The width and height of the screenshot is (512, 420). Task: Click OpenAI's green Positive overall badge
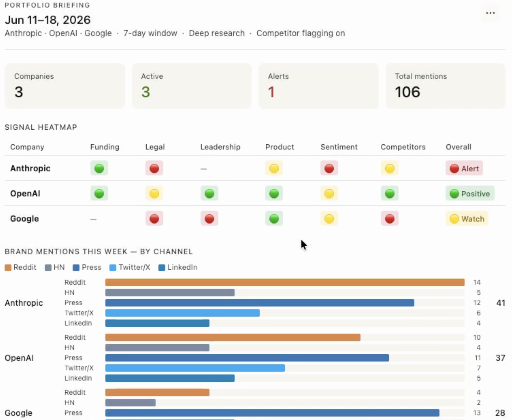470,194
